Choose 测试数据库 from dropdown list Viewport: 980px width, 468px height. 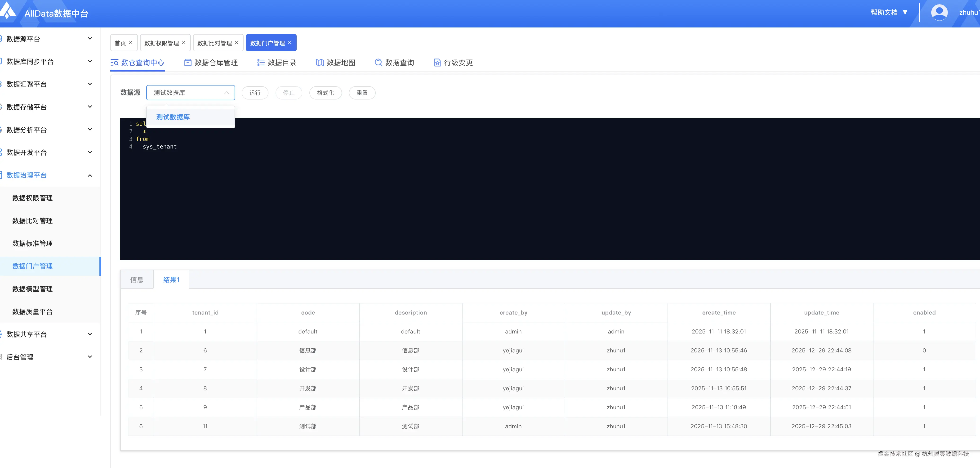click(x=191, y=117)
